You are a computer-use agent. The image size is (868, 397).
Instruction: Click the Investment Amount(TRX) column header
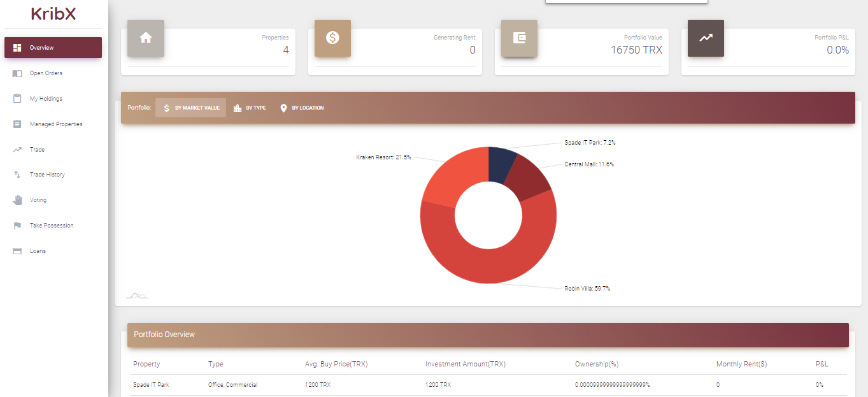coord(466,364)
